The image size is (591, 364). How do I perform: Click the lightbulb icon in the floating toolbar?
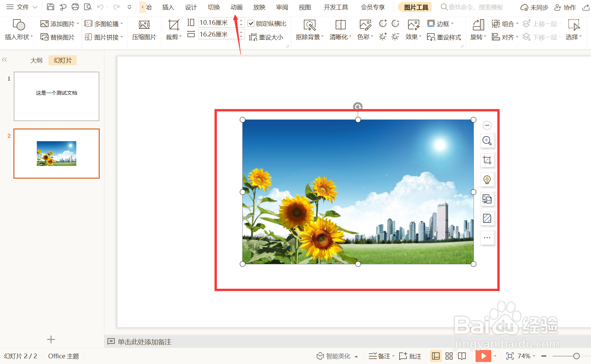point(487,179)
